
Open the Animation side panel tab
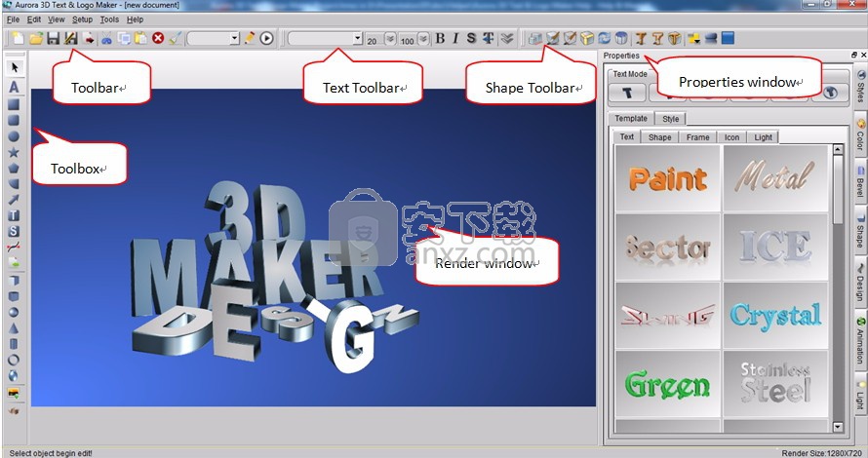click(861, 341)
